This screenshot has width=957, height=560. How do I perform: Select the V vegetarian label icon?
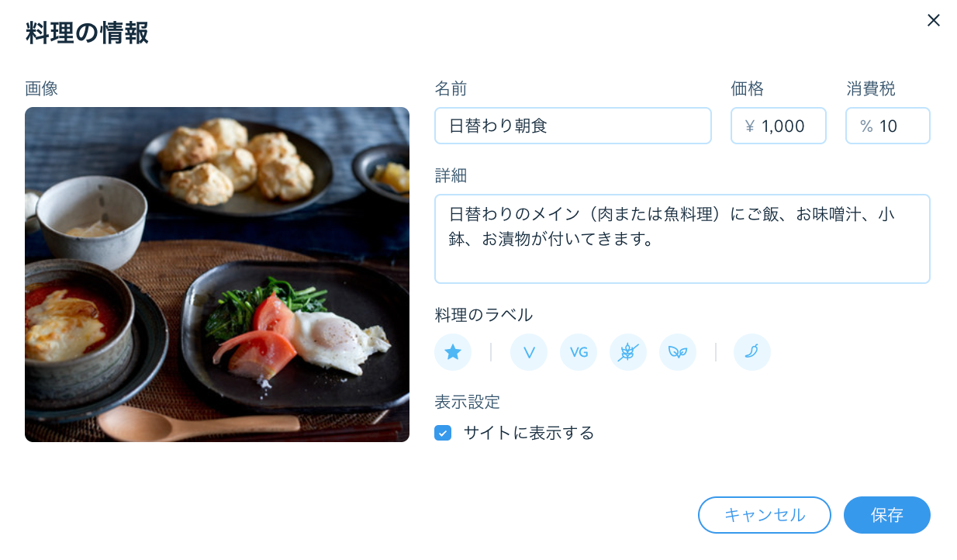coord(529,352)
